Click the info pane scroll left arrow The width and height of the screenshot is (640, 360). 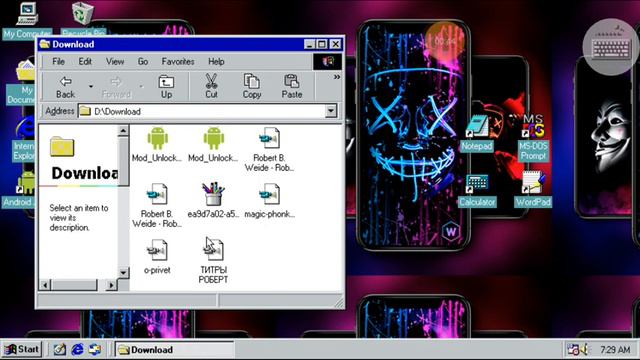pyautogui.click(x=45, y=285)
